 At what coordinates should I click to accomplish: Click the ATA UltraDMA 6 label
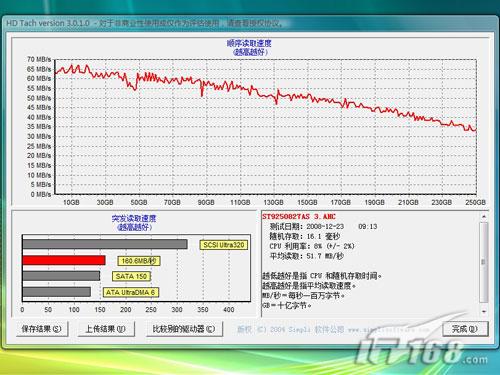(131, 292)
